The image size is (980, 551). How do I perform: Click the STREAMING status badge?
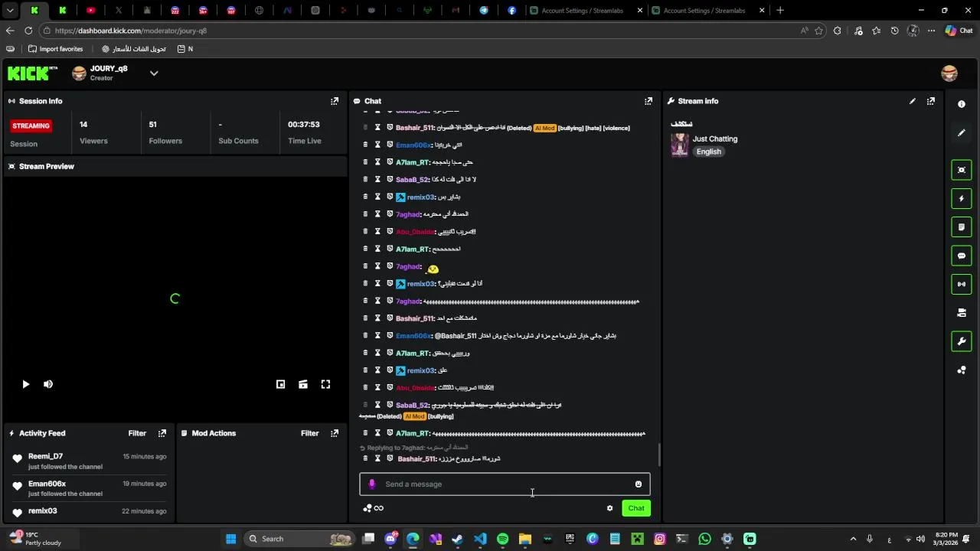pyautogui.click(x=31, y=126)
